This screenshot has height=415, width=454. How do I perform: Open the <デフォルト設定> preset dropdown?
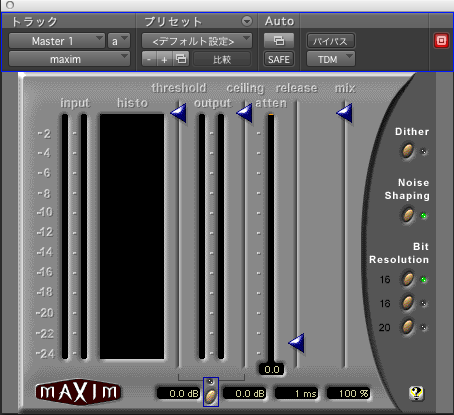(x=197, y=41)
